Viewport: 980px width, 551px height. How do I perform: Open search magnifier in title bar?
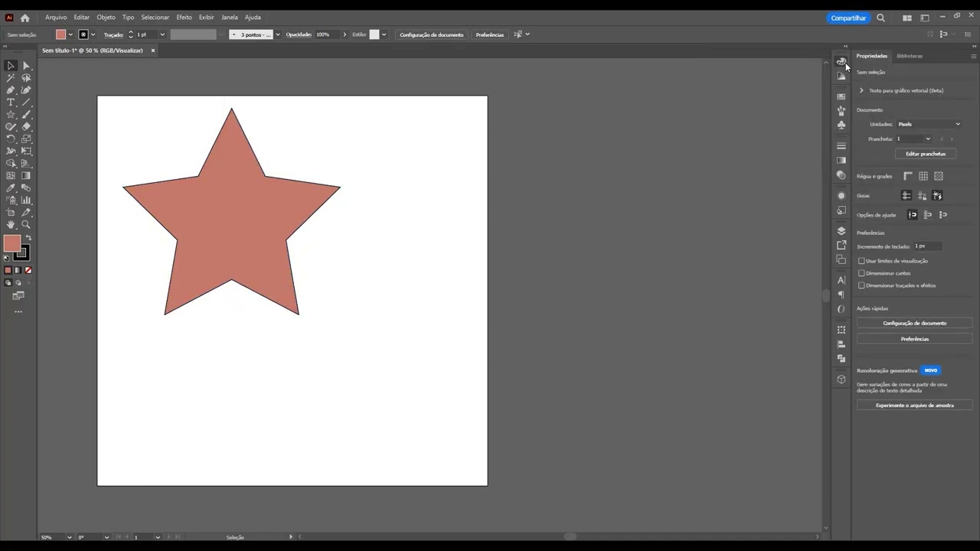point(880,18)
